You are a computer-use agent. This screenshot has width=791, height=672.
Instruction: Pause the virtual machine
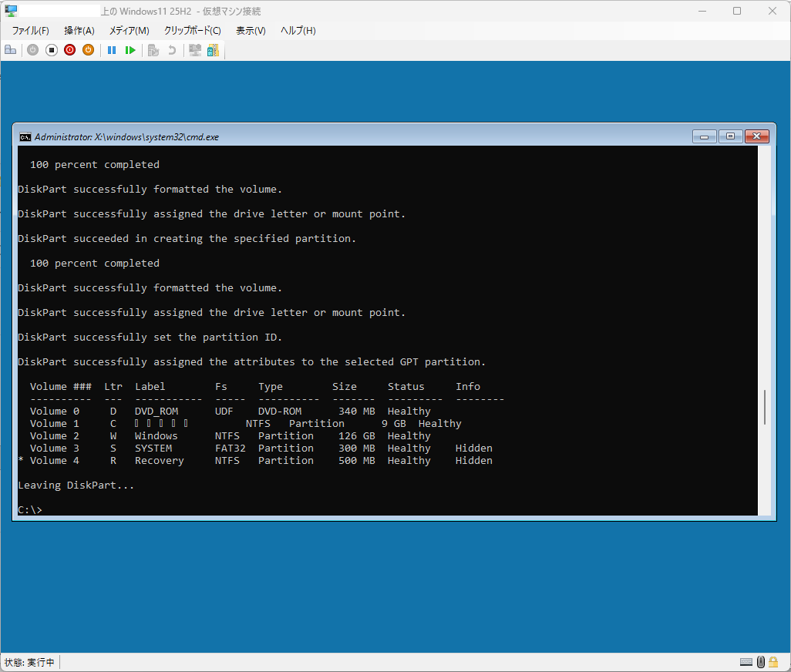pyautogui.click(x=112, y=50)
